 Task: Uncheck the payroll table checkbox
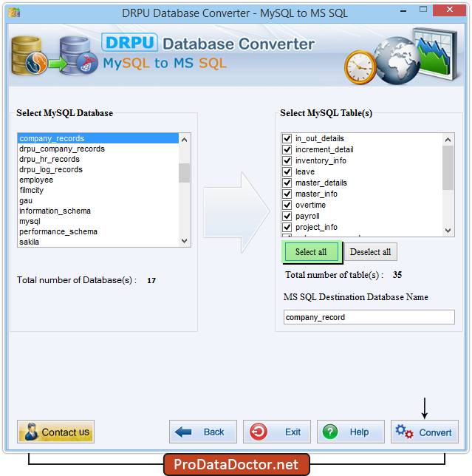[287, 216]
